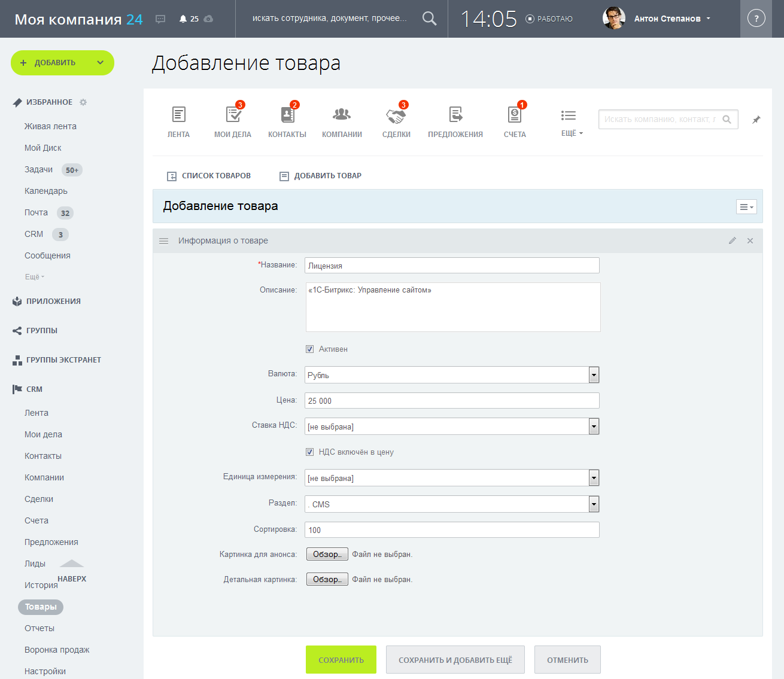784x679 pixels.
Task: Open Календарь in sidebar
Action: (x=46, y=191)
